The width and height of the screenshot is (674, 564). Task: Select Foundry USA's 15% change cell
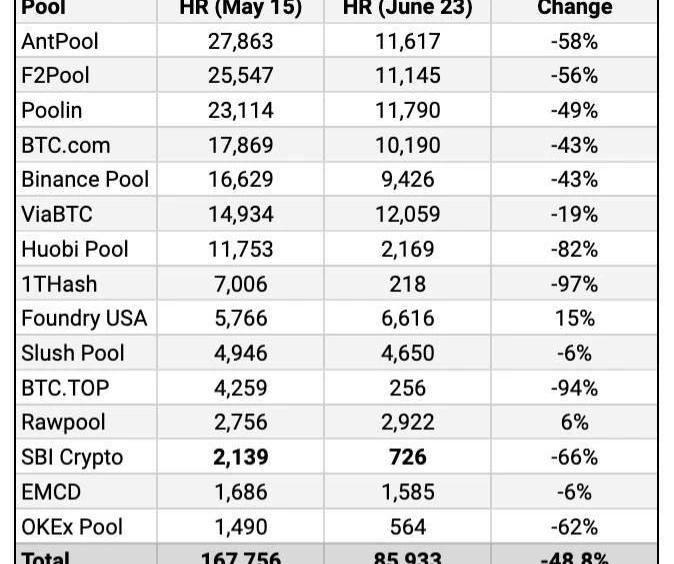[574, 318]
